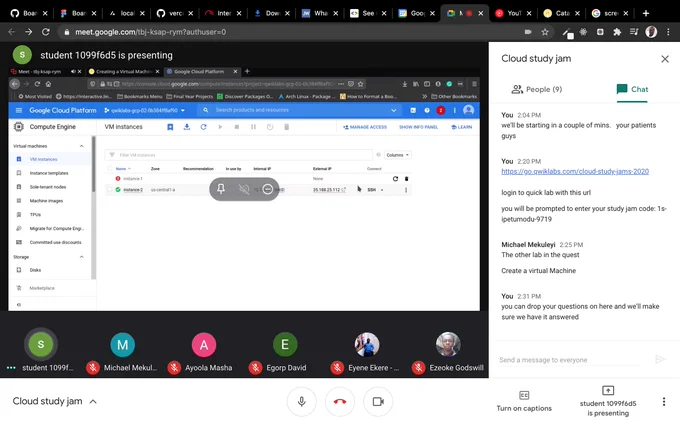Click the remove overlay icon on presentation
This screenshot has width=680, height=425.
pyautogui.click(x=268, y=189)
